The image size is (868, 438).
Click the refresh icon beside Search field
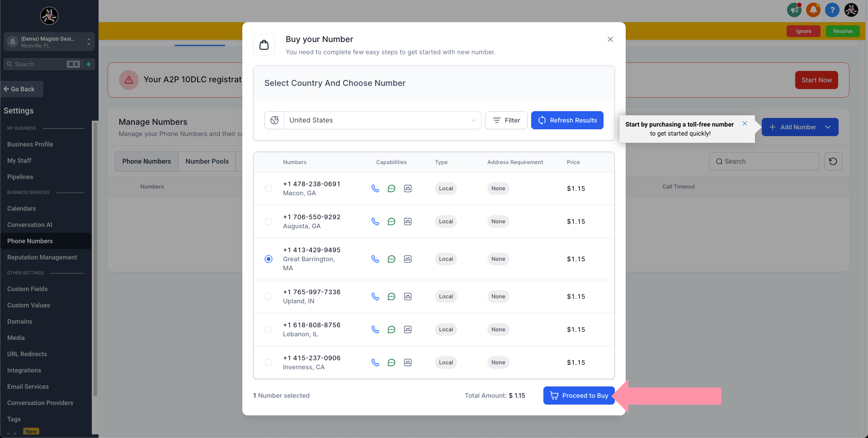click(x=833, y=161)
